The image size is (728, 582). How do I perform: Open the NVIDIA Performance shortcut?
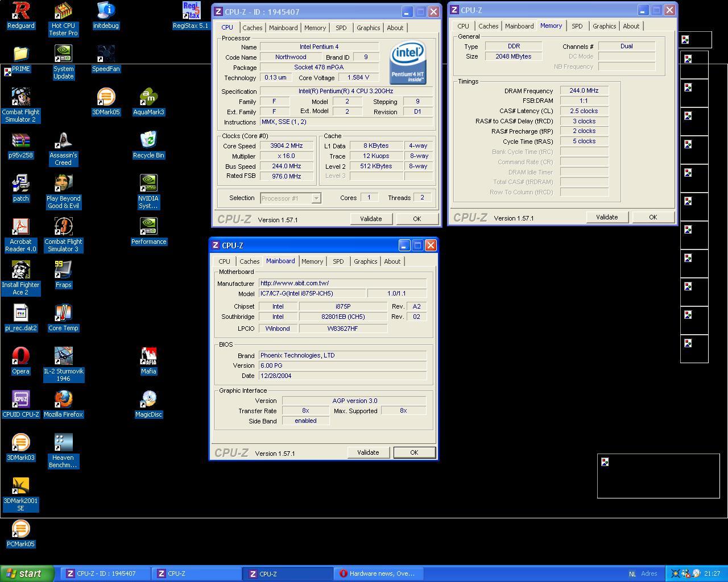click(148, 232)
